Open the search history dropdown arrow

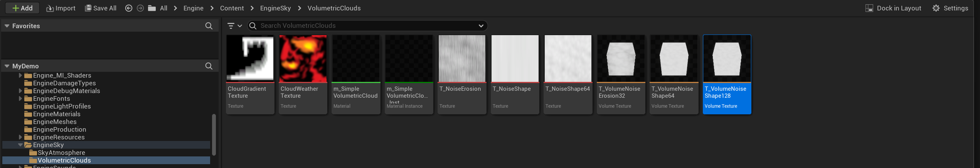(481, 26)
